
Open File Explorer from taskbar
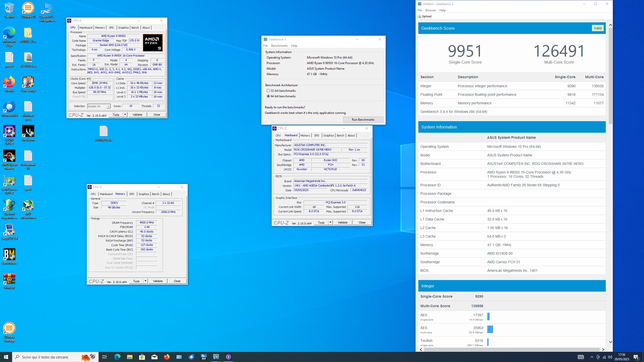click(130, 357)
